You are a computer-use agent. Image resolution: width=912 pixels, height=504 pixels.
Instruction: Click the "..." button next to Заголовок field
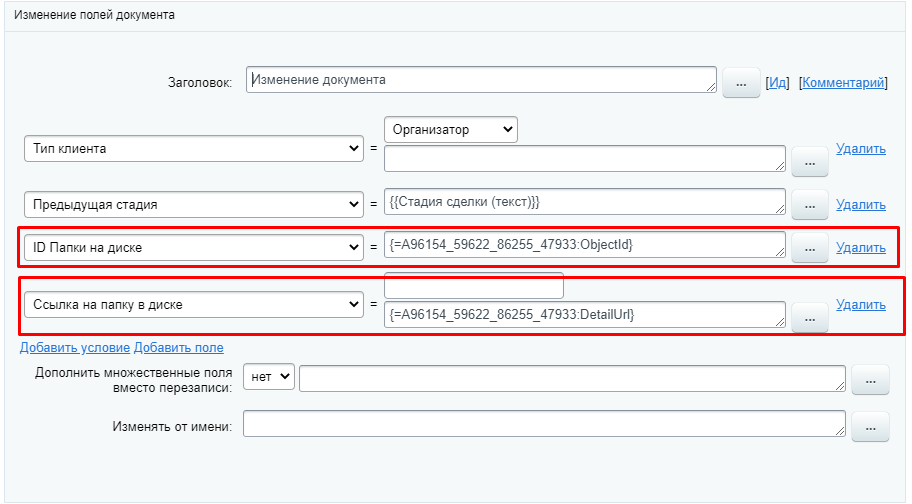coord(741,83)
